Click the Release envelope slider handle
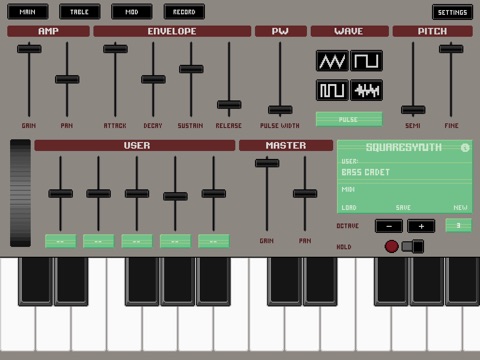The image size is (480, 360). [x=229, y=105]
